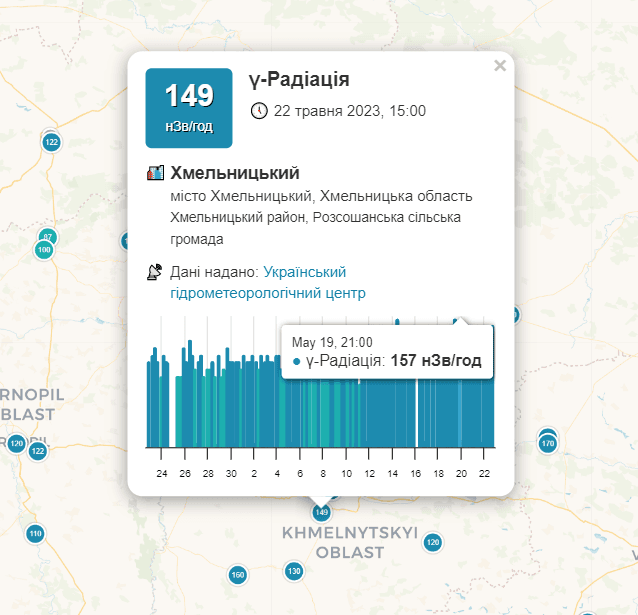
Task: Click the white data gap in the chart above 16
Action: click(417, 412)
